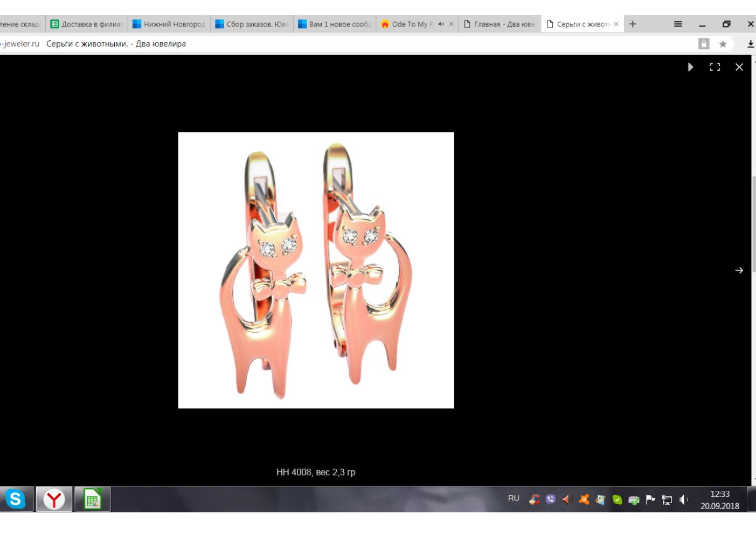The image size is (756, 535).
Task: Open a new browser tab
Action: click(633, 24)
